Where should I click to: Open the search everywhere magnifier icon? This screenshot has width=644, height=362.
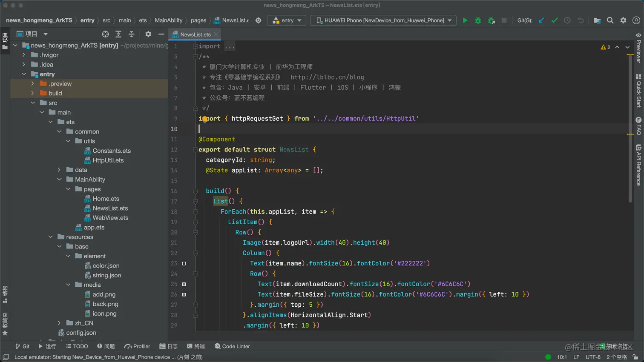[x=610, y=20]
